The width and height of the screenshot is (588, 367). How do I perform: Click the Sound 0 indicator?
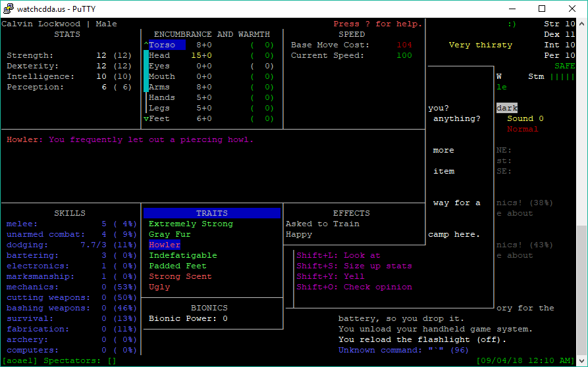click(525, 118)
